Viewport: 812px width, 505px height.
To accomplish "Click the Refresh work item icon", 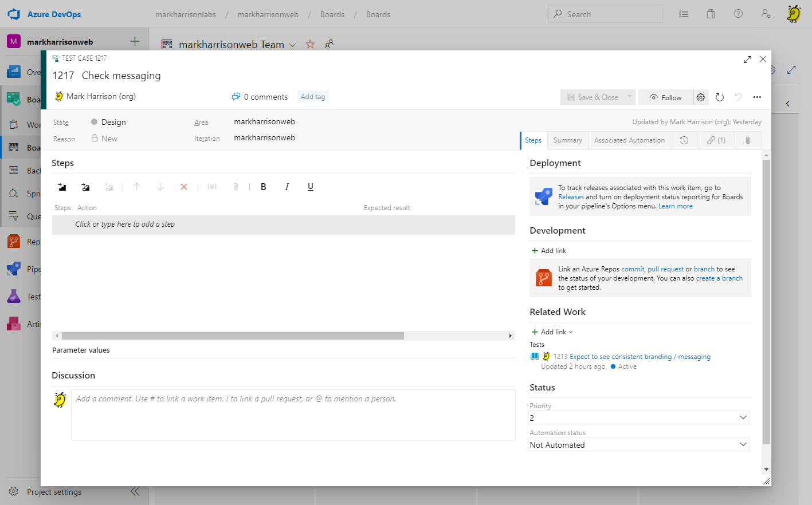I will coord(720,97).
